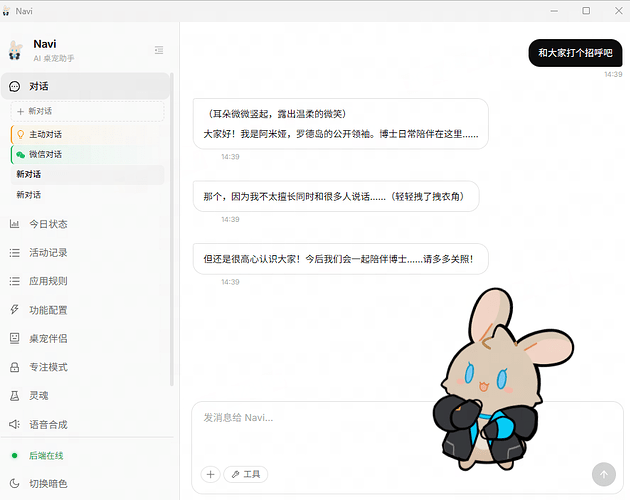
Task: Open the 主动对话 conversation
Action: point(87,135)
